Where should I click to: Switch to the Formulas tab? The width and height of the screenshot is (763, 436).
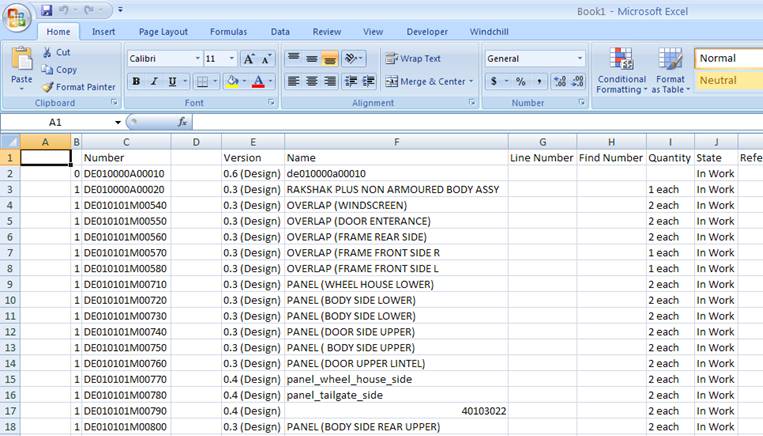(228, 32)
